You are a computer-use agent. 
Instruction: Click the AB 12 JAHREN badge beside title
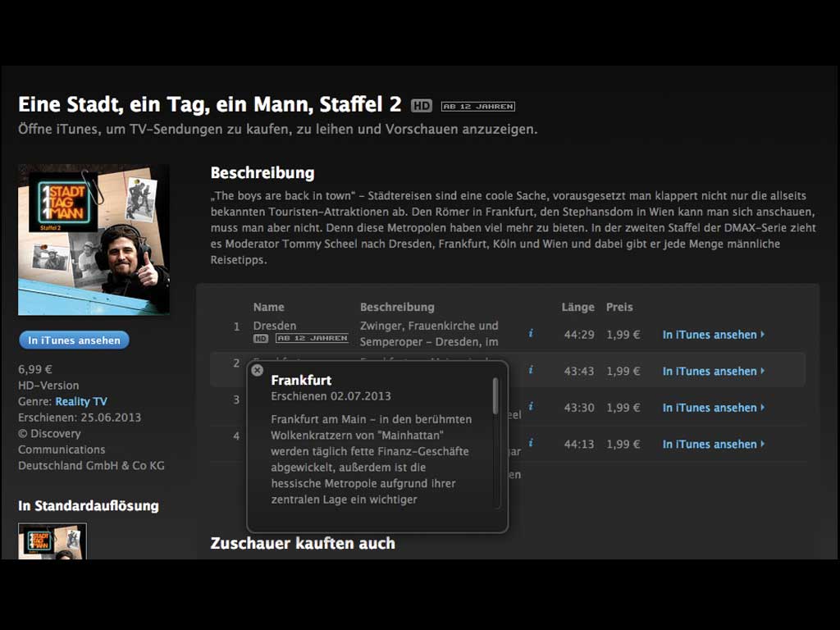[477, 107]
